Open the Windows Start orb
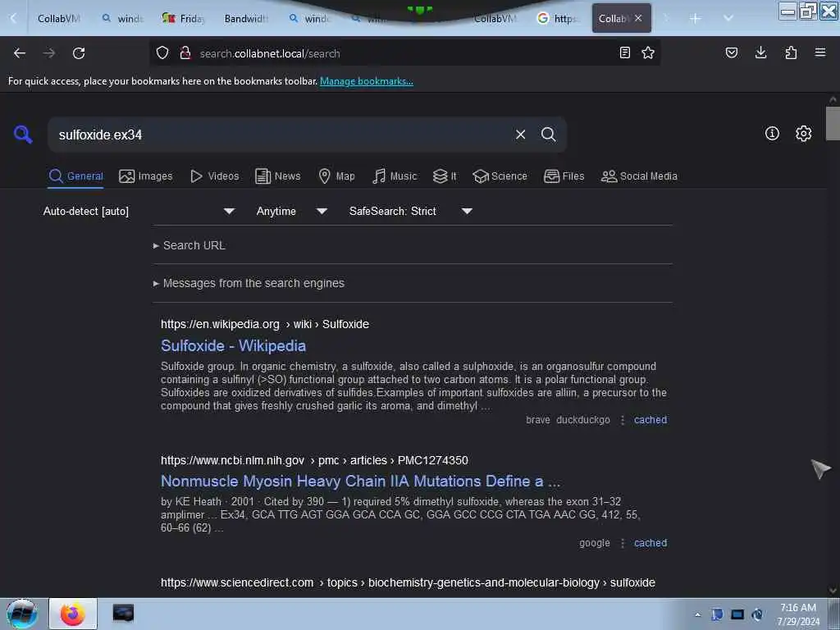840x630 pixels. 21,614
